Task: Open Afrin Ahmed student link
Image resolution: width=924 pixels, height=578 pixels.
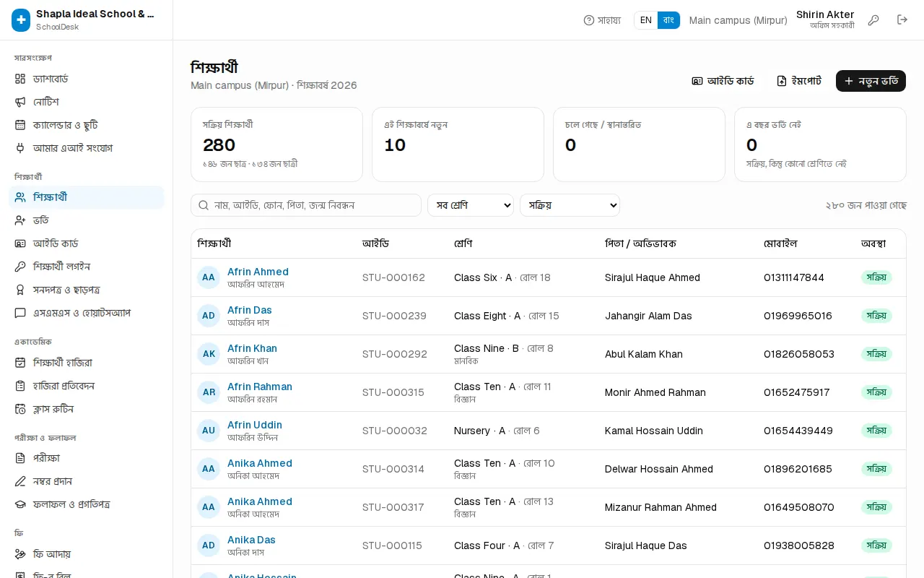Action: [258, 272]
